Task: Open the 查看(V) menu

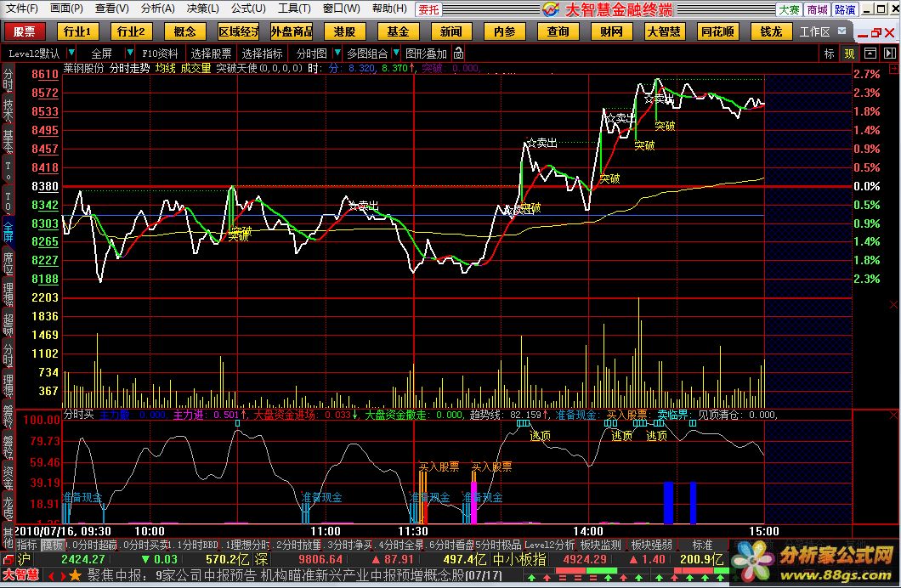Action: (x=112, y=8)
